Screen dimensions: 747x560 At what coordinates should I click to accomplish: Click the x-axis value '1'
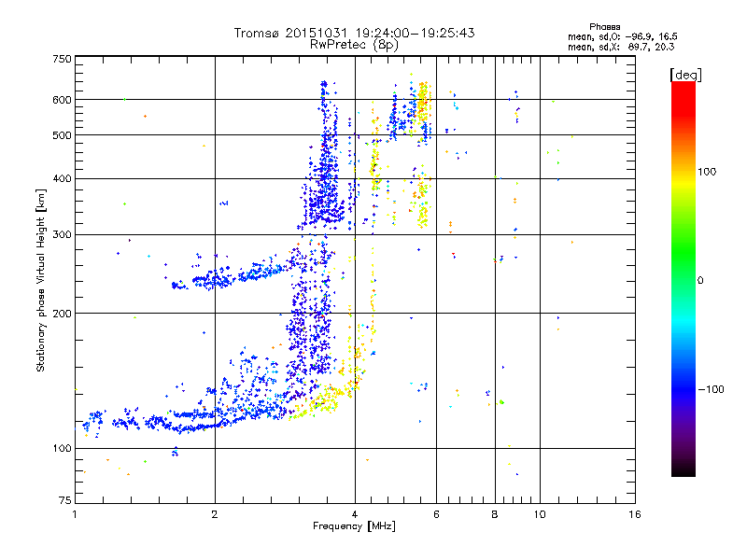(75, 514)
